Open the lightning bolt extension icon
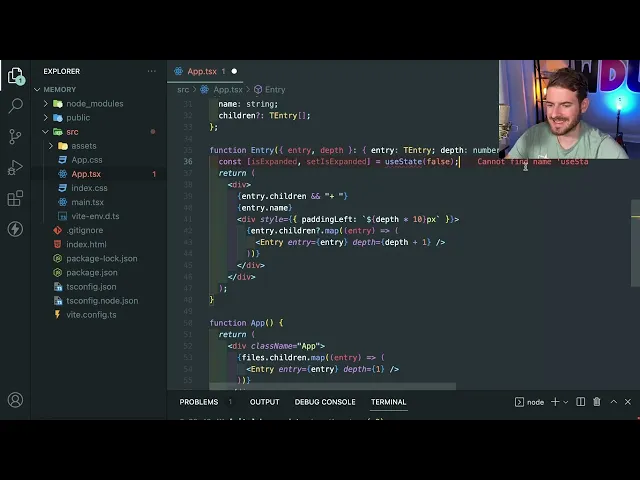The image size is (640, 480). (15, 229)
